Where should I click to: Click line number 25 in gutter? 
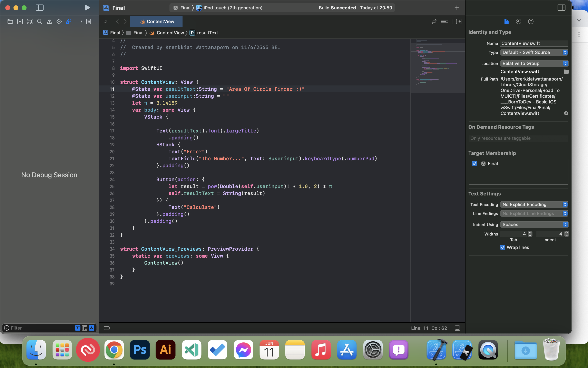coord(112,186)
